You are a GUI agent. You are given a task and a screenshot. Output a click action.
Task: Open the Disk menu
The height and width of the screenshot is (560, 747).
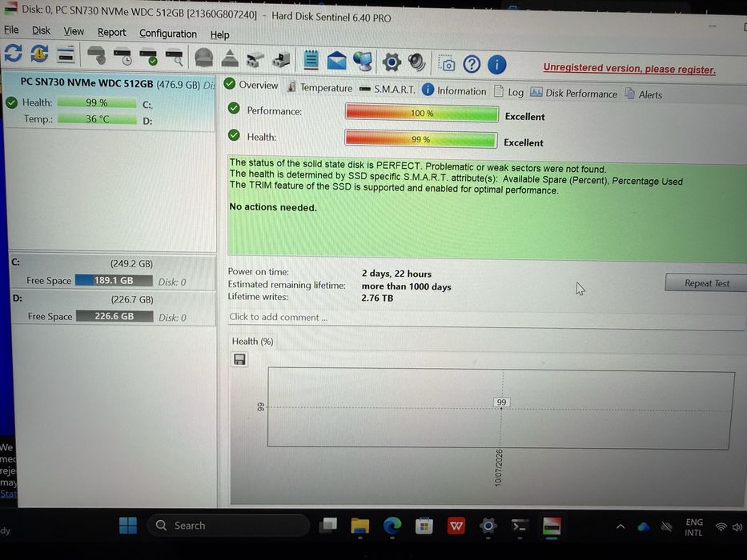(41, 31)
